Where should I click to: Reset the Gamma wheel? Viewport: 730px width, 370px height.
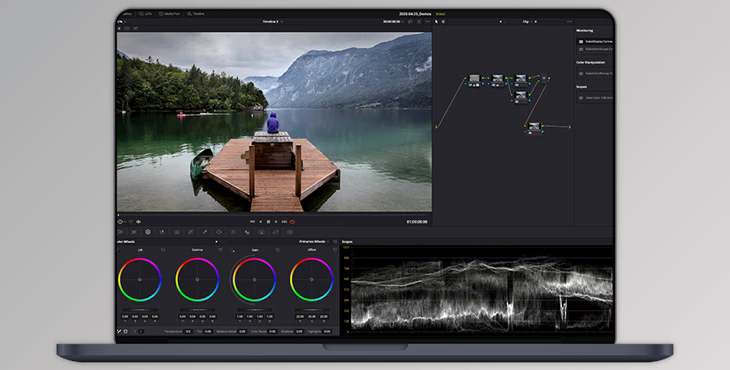click(x=220, y=250)
